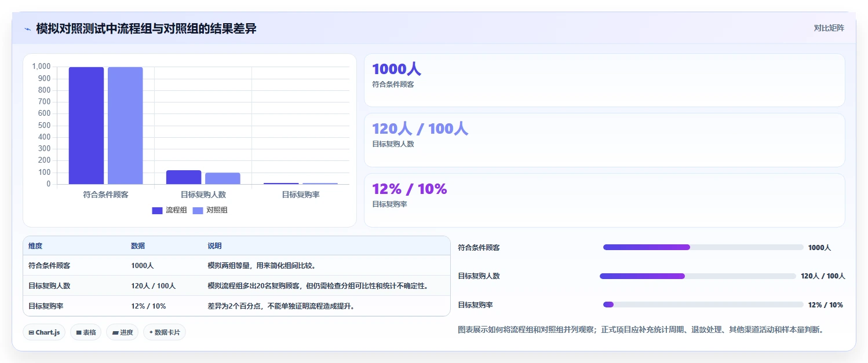Toggle the 流程组 legend item
The image size is (868, 363).
[x=169, y=210]
